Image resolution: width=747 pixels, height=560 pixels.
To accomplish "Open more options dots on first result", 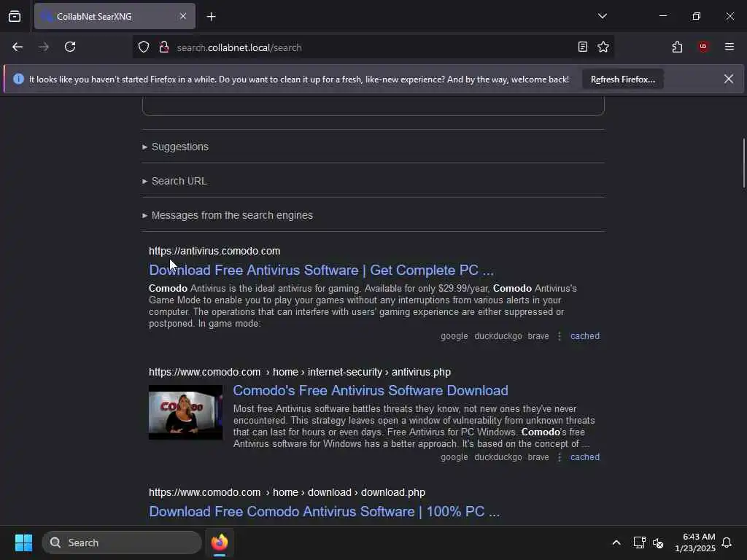I will click(x=560, y=336).
